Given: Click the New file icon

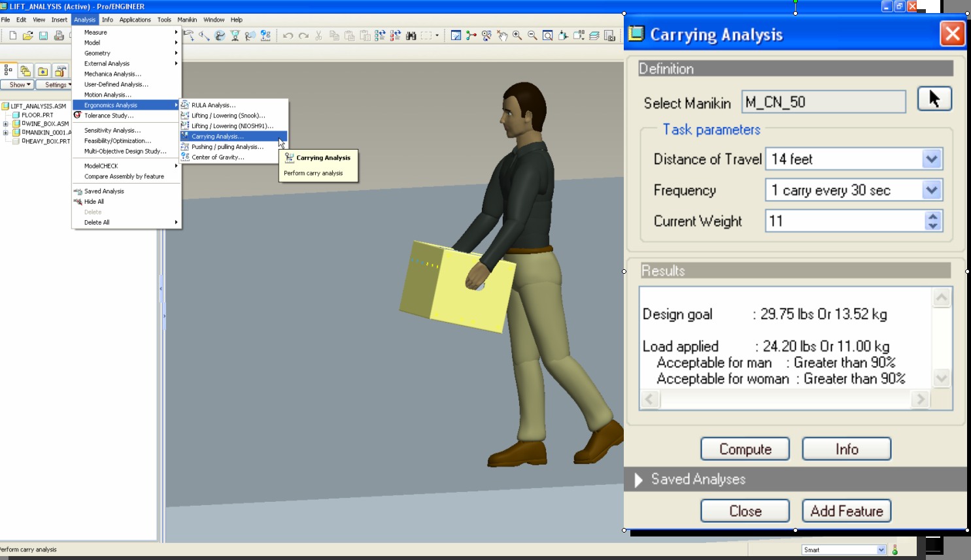Looking at the screenshot, I should [12, 35].
